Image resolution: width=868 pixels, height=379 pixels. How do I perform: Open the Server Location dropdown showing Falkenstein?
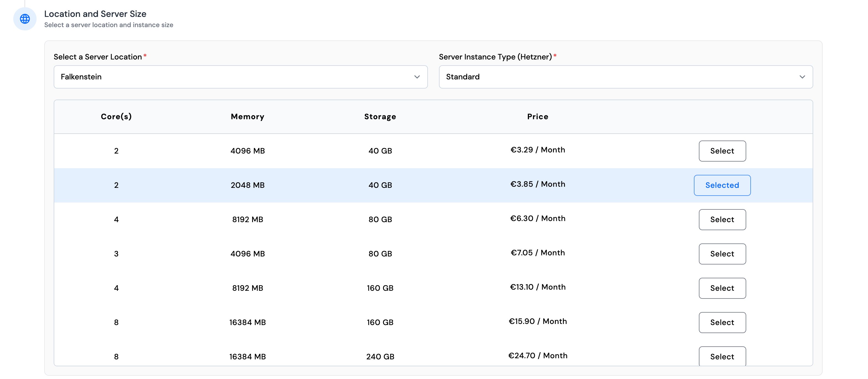240,77
